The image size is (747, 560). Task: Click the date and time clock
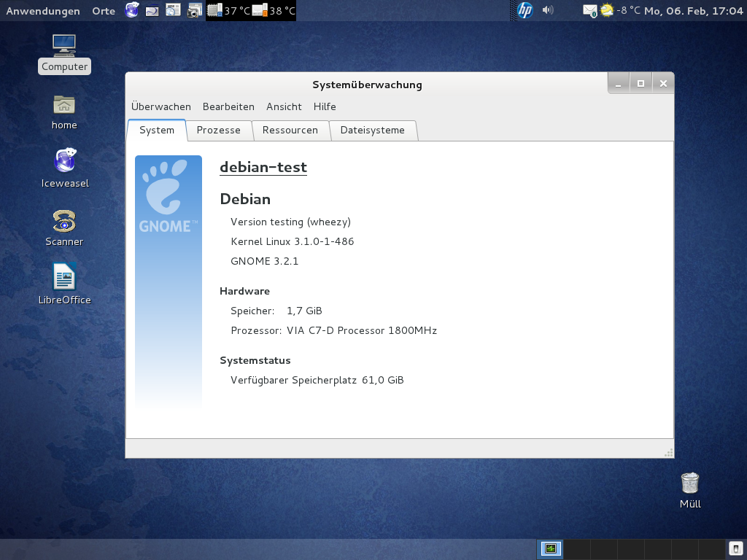pyautogui.click(x=693, y=10)
